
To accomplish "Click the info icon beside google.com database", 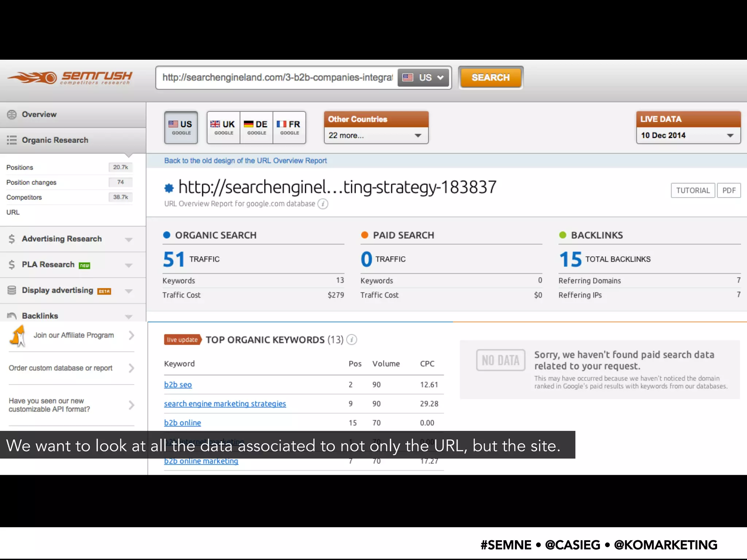I will coord(323,204).
